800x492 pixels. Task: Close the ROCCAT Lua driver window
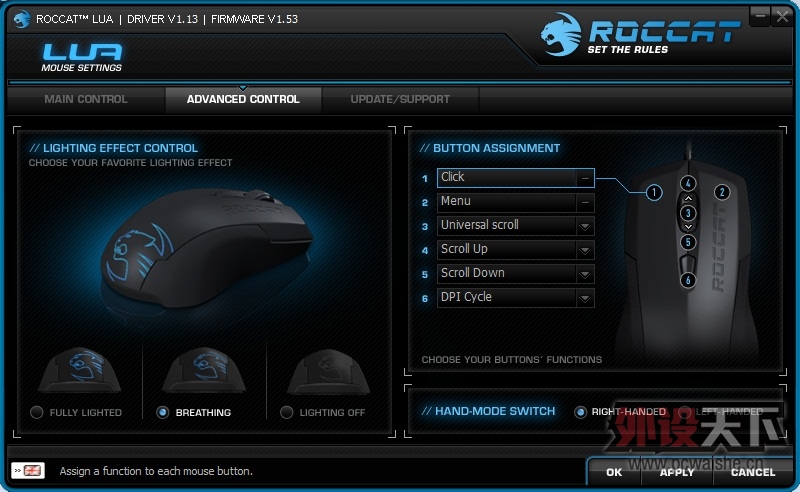[x=782, y=16]
